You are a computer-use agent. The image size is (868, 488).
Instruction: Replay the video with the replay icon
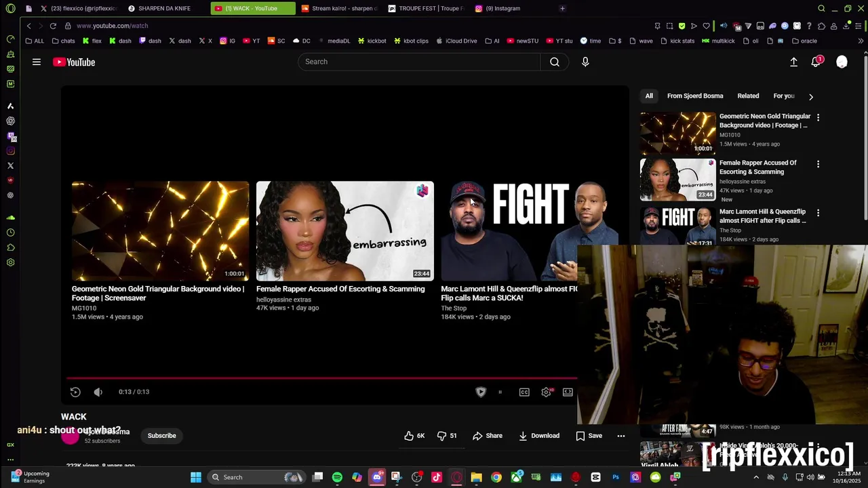75,392
